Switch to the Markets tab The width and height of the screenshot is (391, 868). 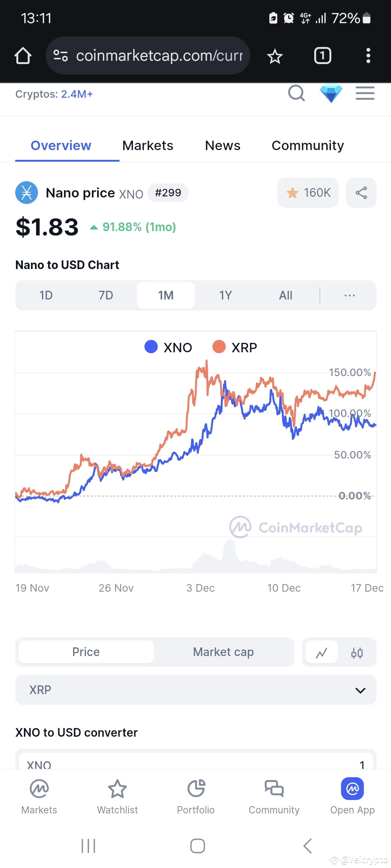148,145
